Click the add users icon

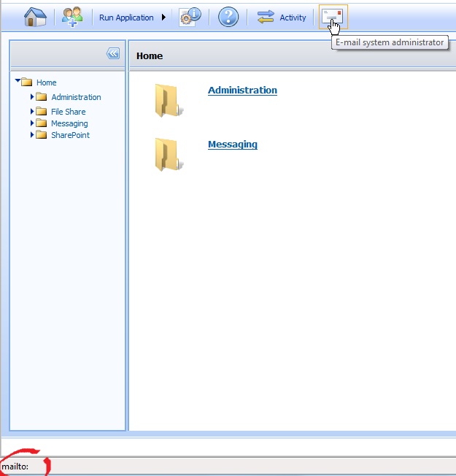(x=73, y=17)
